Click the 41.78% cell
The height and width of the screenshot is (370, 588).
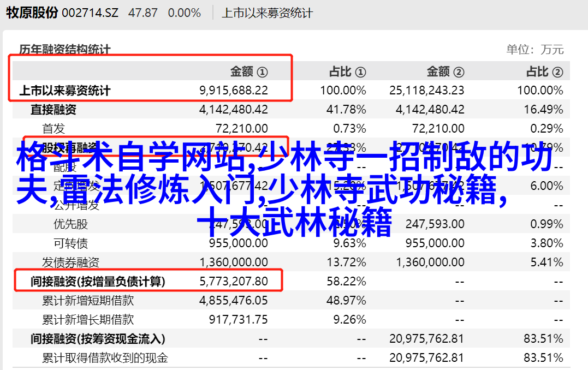pos(346,110)
